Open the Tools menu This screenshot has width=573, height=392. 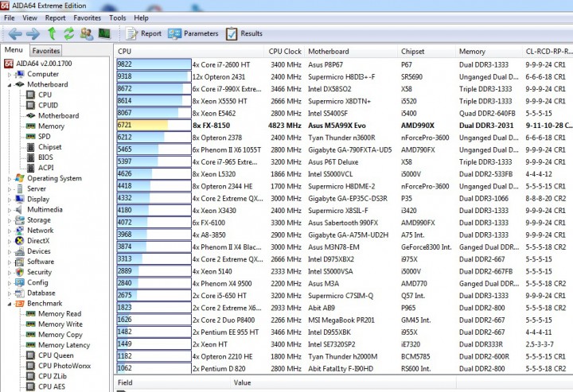117,17
